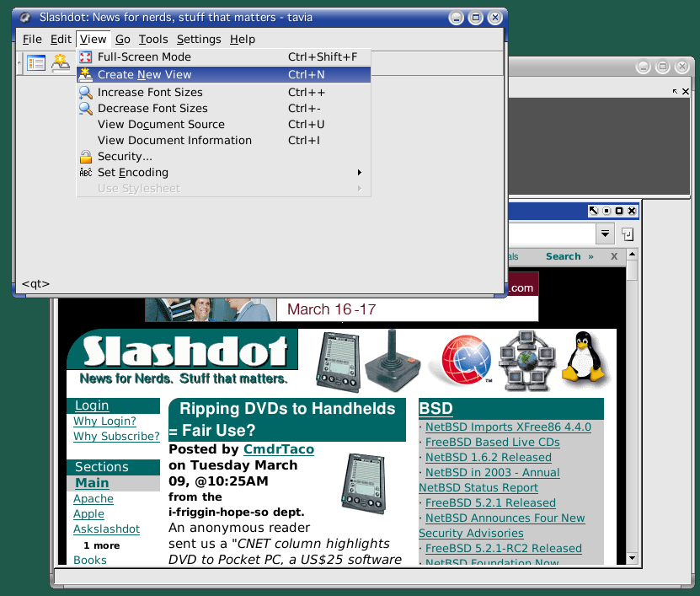Click the small undock arrow above gray panel

675,91
